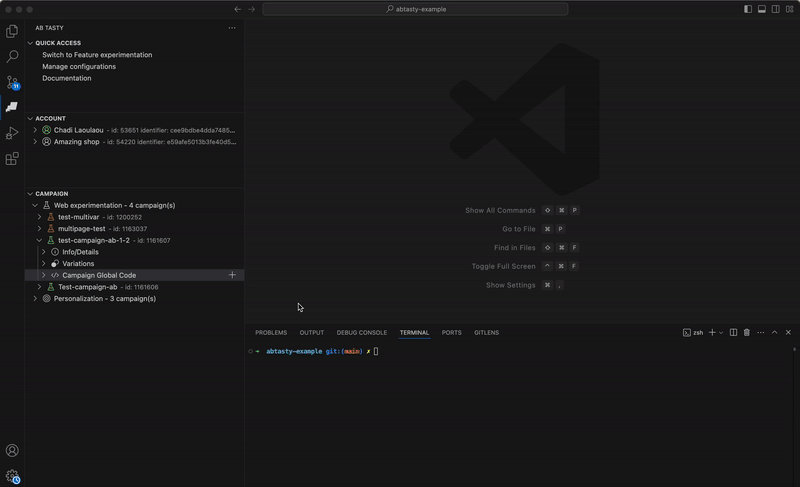Expand the Test-campaign-ab campaign
800x487 pixels.
coord(39,287)
